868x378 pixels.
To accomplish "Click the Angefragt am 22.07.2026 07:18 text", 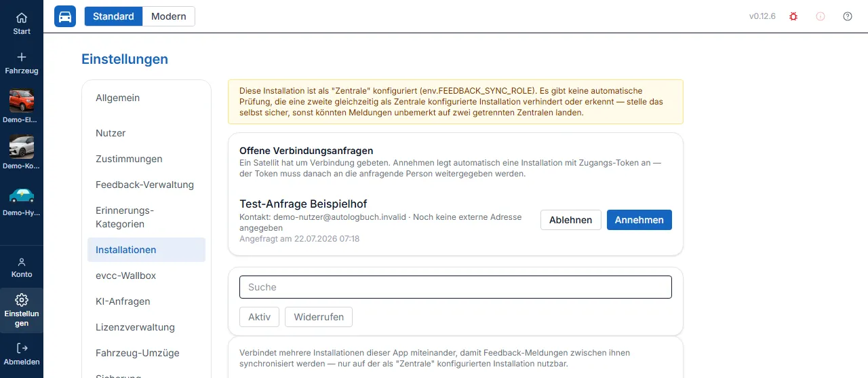I will tap(299, 239).
